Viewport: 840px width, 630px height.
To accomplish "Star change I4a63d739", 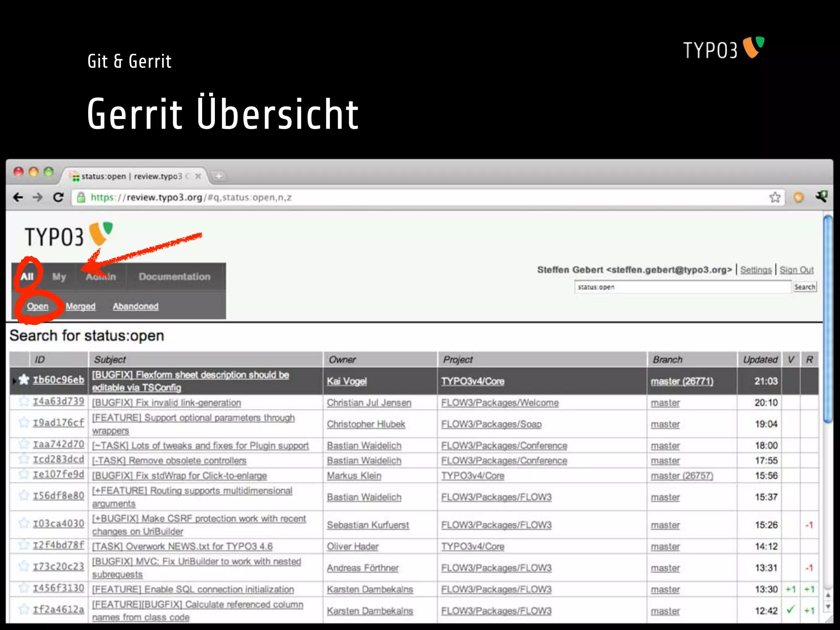I will [24, 401].
